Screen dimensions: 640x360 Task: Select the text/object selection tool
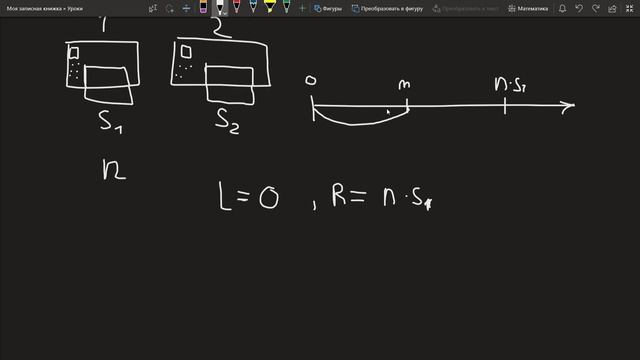153,9
